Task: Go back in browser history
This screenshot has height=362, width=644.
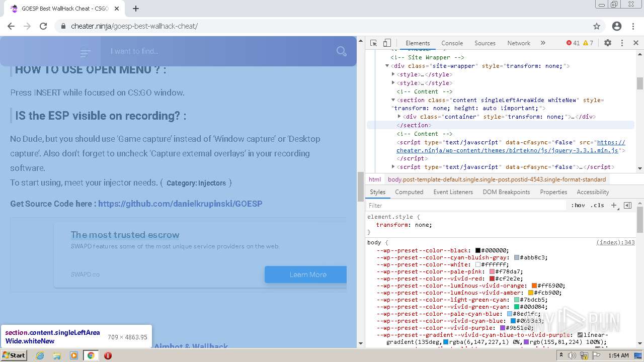Action: click(x=11, y=26)
